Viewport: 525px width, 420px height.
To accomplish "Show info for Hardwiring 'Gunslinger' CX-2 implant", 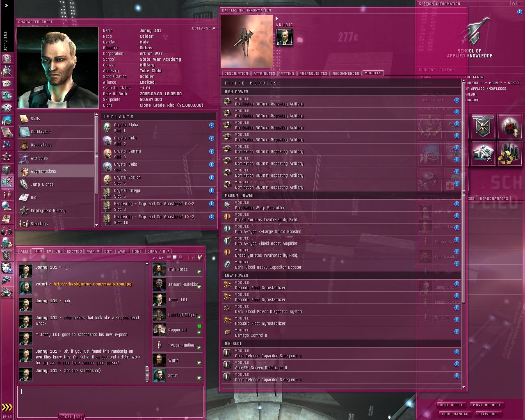I will 212,204.
